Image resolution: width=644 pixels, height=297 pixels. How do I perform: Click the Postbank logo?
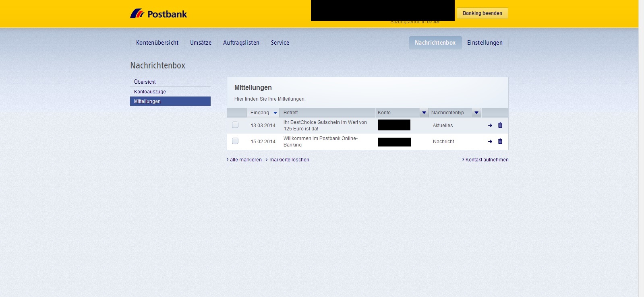pyautogui.click(x=159, y=14)
